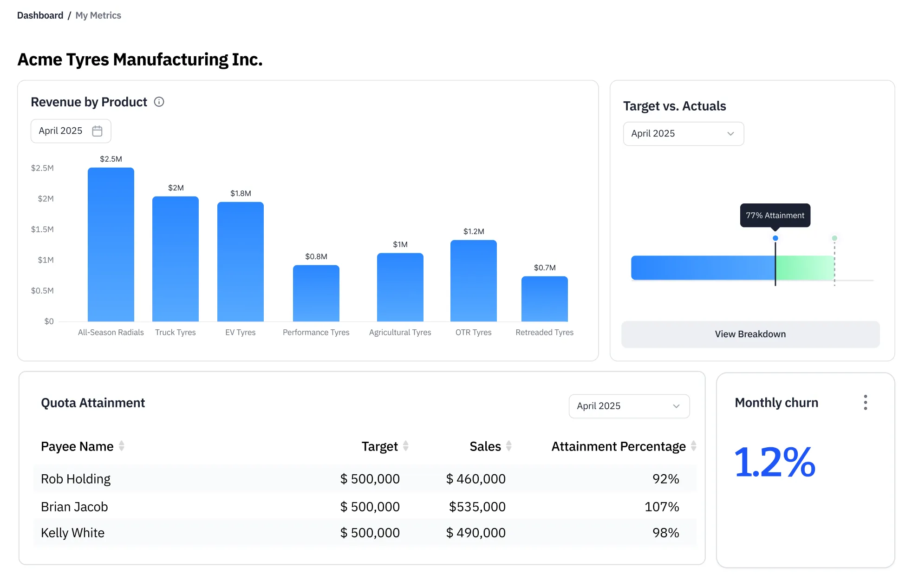Screen dimensions: 912x588
Task: Click the 77% Attainment tooltip
Action: 775,216
